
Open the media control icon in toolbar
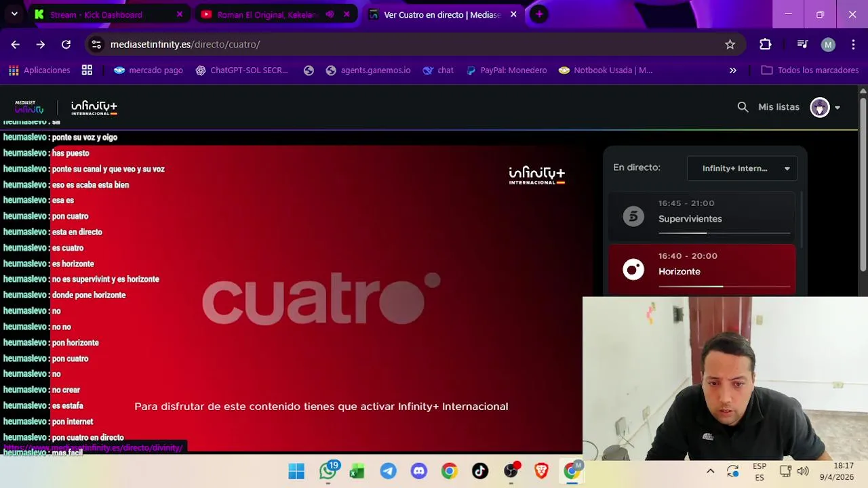pyautogui.click(x=802, y=44)
